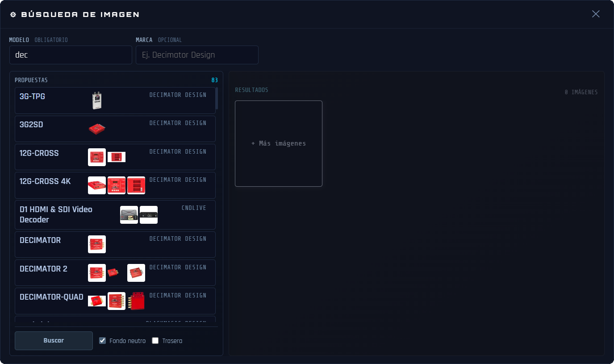Open first DECIMATOR 2 thumbnail

pos(97,273)
